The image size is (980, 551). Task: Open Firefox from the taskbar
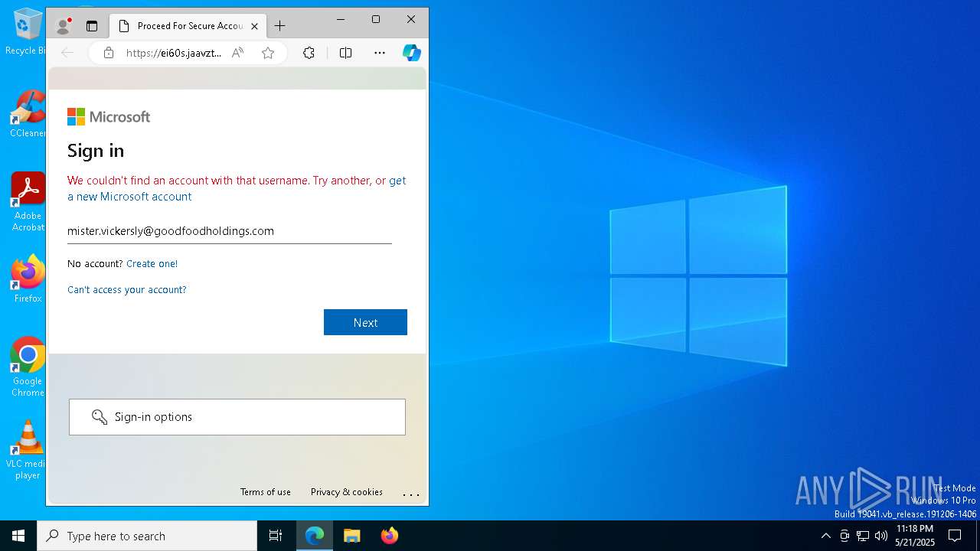point(389,536)
